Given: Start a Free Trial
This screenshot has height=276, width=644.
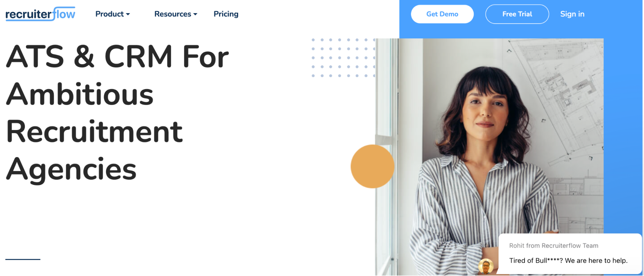Looking at the screenshot, I should click(517, 14).
